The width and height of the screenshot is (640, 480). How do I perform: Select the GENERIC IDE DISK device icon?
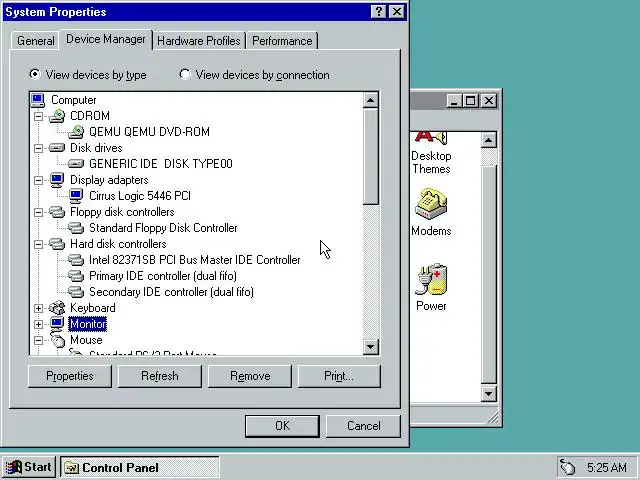coord(76,164)
